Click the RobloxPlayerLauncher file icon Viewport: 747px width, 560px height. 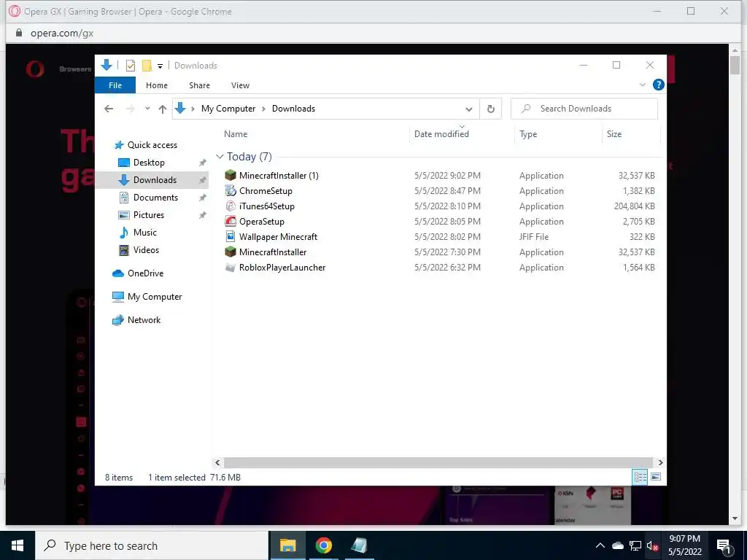(x=231, y=267)
